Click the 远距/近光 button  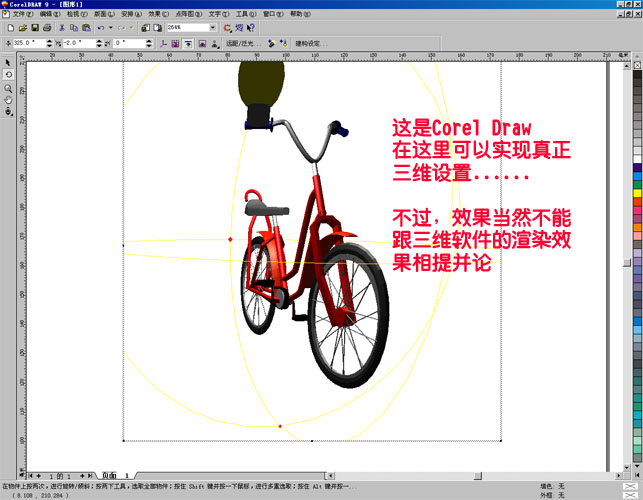click(x=242, y=43)
